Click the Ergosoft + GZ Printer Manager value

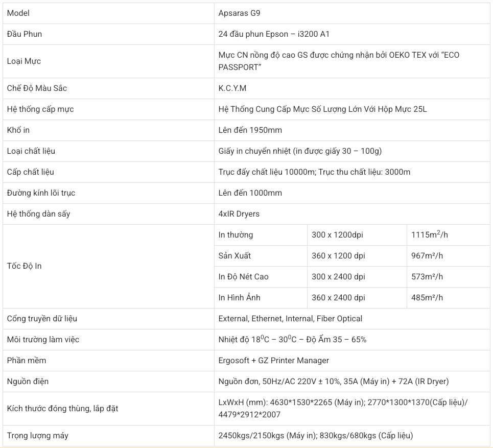273,361
